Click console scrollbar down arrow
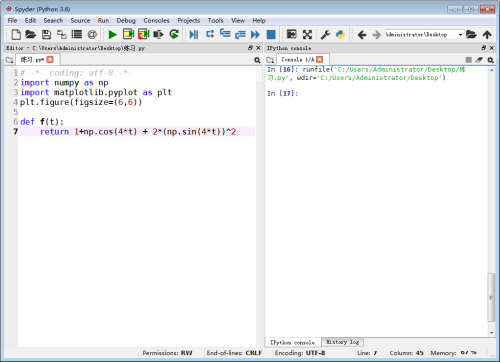 pyautogui.click(x=491, y=332)
